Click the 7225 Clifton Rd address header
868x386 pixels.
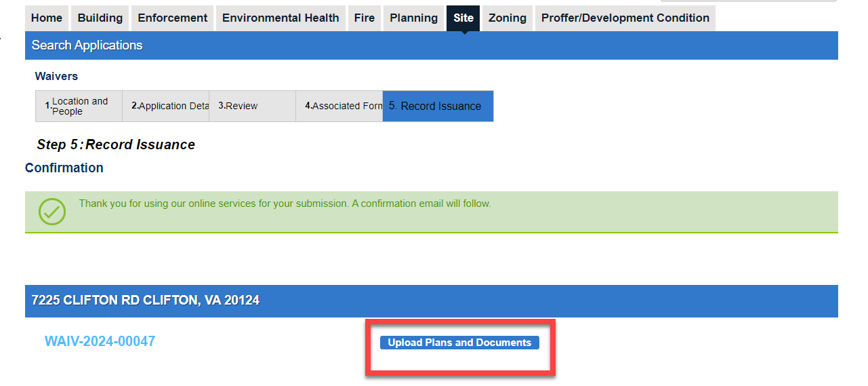click(x=432, y=301)
